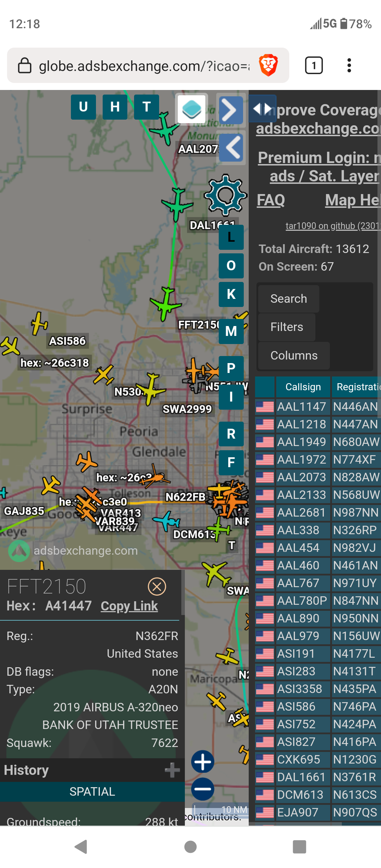Image resolution: width=381 pixels, height=868 pixels.
Task: Open the SPATIAL section header
Action: (92, 791)
